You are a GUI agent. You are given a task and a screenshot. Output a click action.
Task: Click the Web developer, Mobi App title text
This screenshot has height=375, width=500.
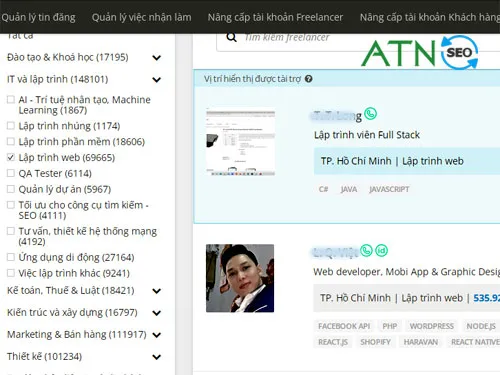pyautogui.click(x=406, y=272)
